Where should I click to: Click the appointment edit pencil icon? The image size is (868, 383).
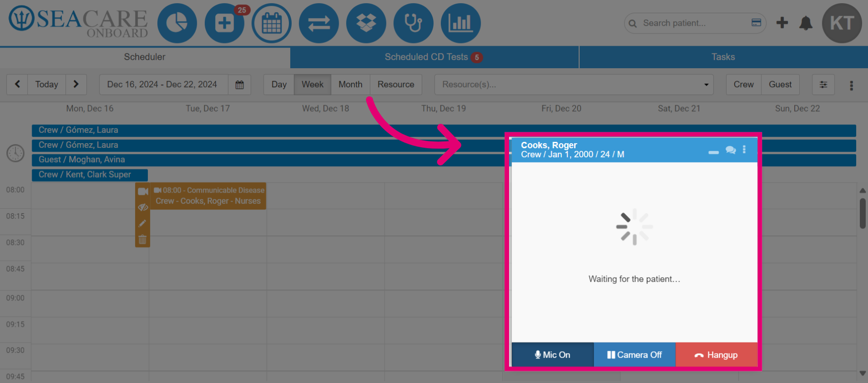point(142,223)
